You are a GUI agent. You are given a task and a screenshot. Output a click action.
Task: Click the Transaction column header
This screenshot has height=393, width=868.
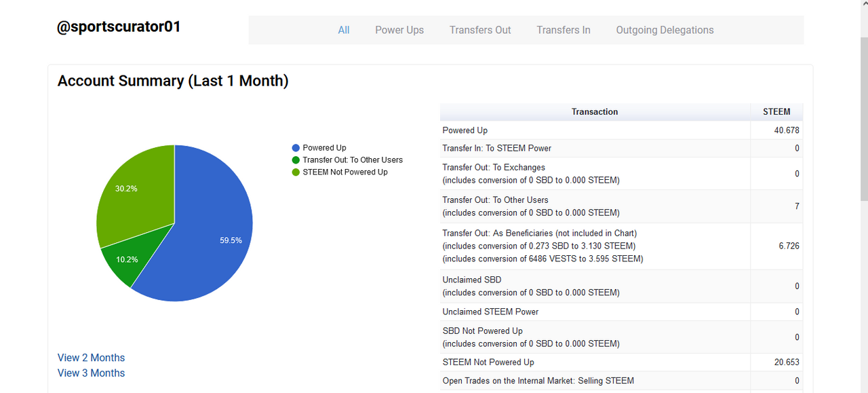click(595, 112)
